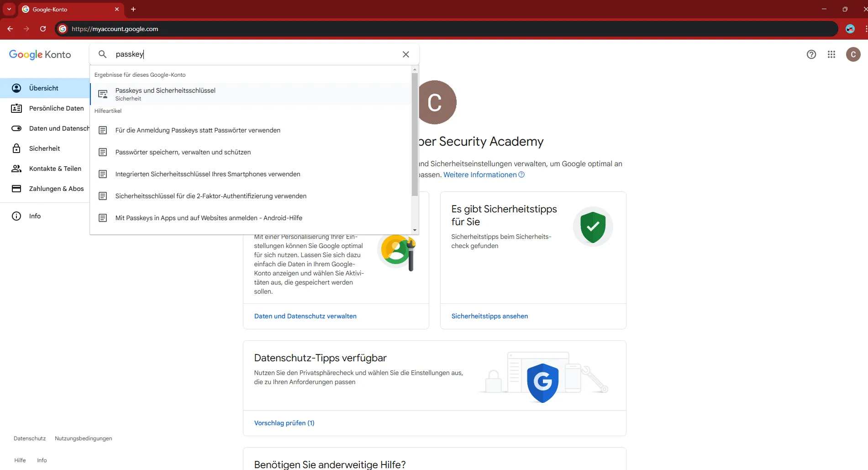868x470 pixels.
Task: Click the sidebar Info circle icon
Action: click(16, 216)
